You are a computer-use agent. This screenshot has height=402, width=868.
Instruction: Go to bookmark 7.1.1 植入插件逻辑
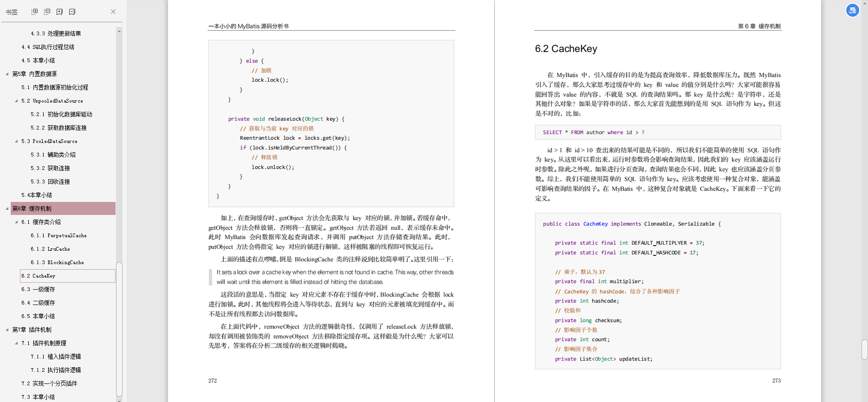coord(56,357)
